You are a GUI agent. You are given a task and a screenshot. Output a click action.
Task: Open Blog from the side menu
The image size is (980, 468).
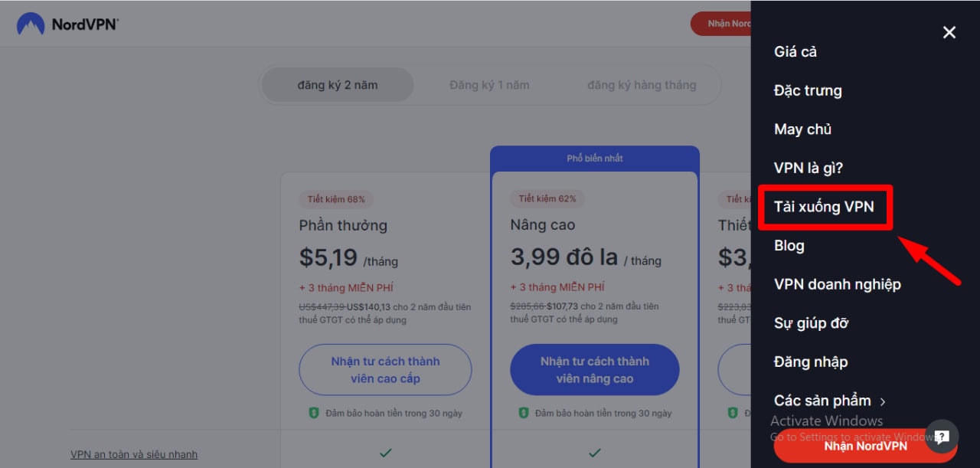pyautogui.click(x=789, y=246)
